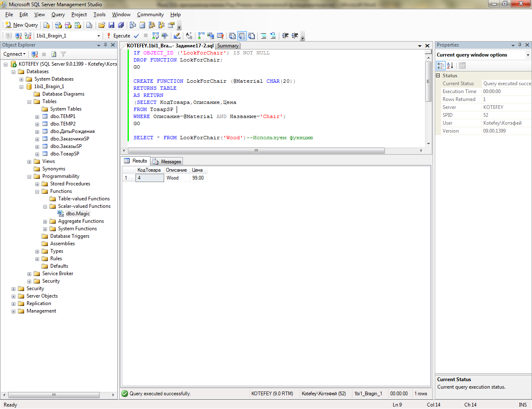The height and width of the screenshot is (409, 532).
Task: Open a Database Engine Query
Action: point(47,25)
